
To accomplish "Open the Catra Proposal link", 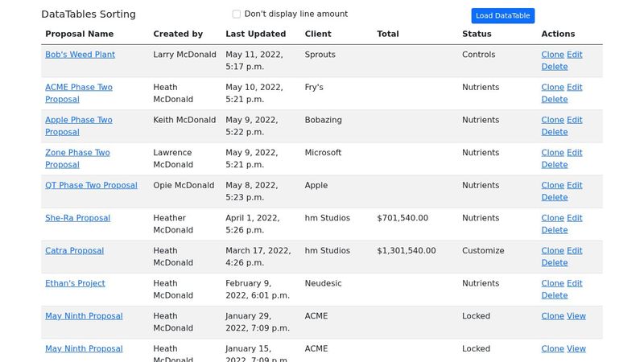I will click(x=74, y=251).
